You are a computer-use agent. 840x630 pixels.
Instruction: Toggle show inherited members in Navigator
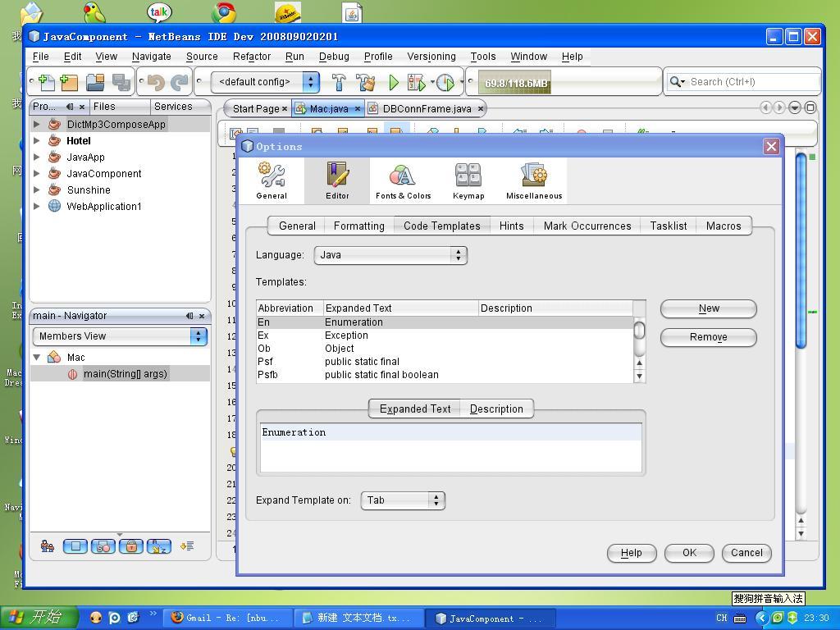47,546
